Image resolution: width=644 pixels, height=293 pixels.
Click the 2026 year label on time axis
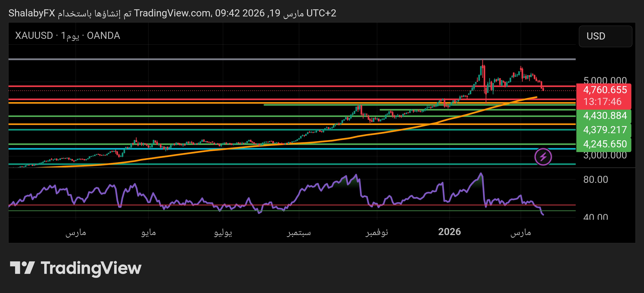click(x=449, y=232)
